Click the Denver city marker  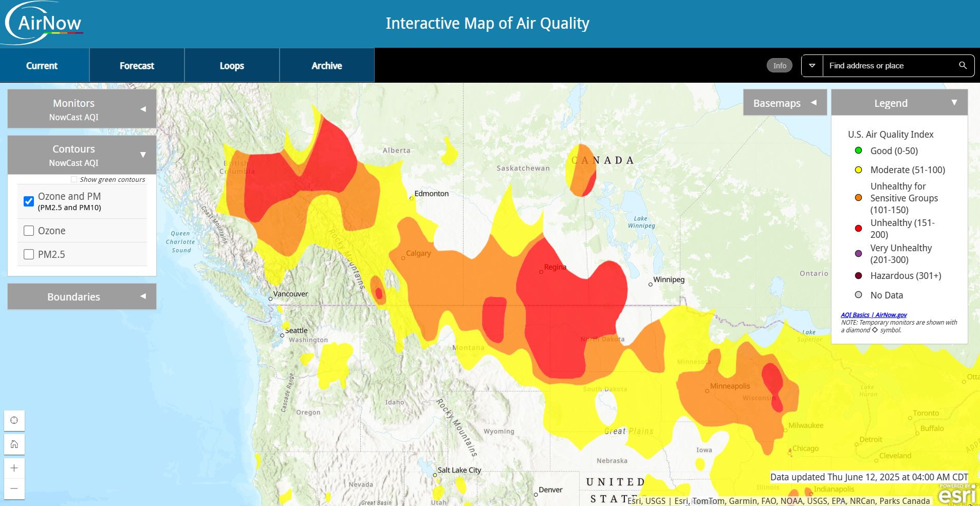pyautogui.click(x=535, y=495)
